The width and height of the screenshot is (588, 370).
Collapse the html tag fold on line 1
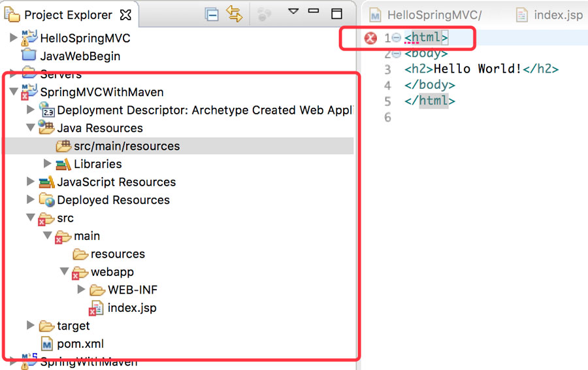(x=396, y=39)
